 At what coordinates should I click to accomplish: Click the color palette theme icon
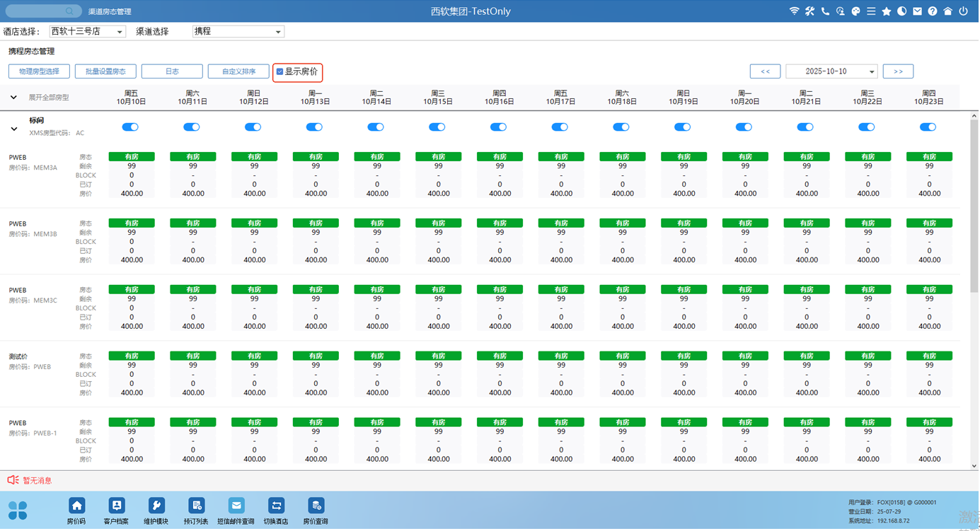point(855,11)
